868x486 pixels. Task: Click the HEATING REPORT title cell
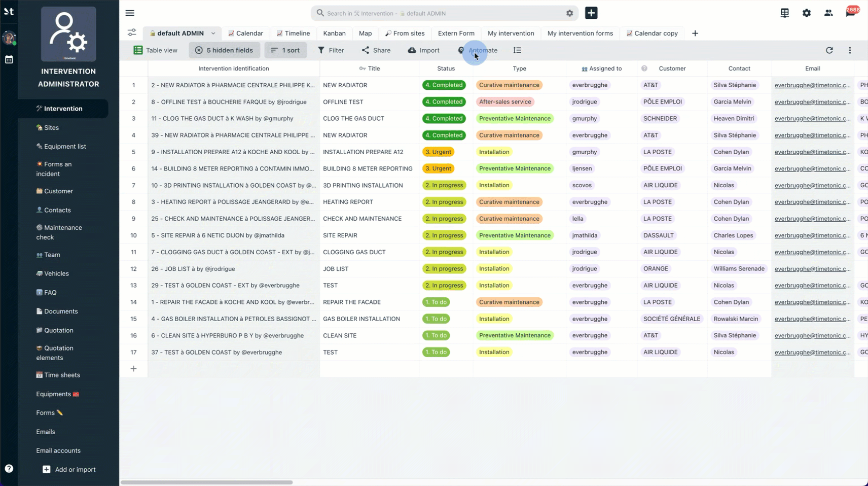[x=369, y=202]
